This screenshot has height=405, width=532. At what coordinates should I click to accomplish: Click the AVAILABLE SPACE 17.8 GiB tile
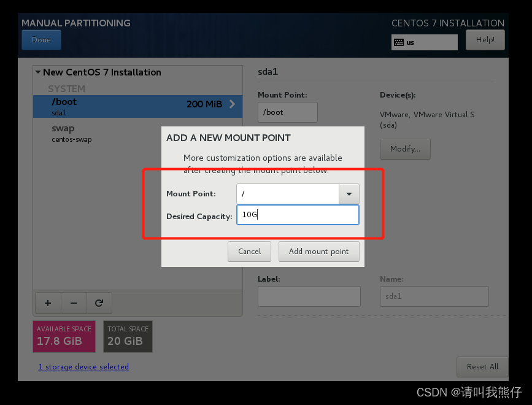click(64, 336)
